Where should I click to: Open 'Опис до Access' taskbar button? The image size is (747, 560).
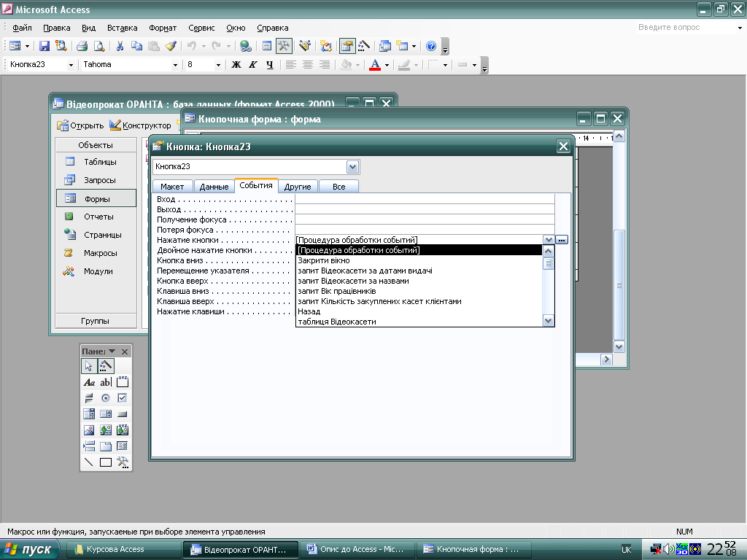tap(357, 550)
